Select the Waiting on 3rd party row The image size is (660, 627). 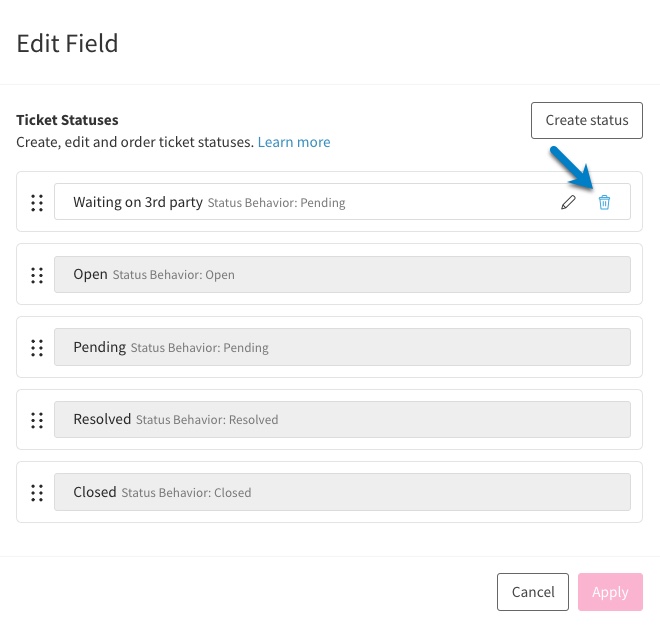point(342,202)
